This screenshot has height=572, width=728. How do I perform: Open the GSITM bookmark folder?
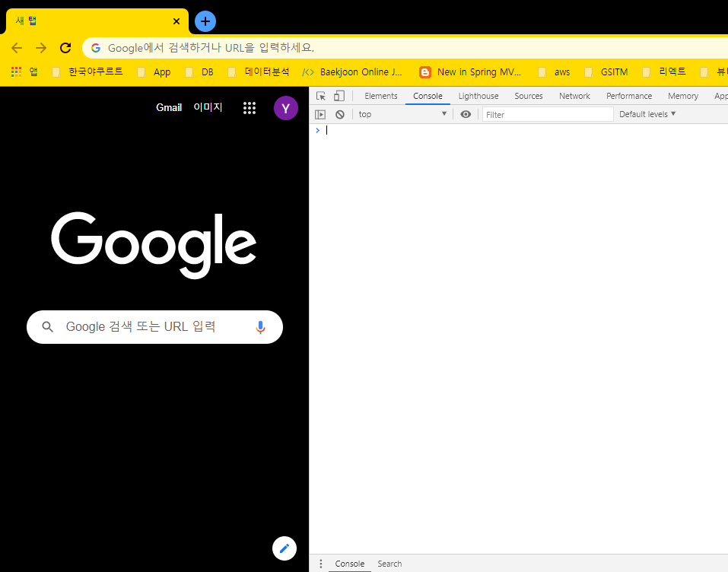606,72
